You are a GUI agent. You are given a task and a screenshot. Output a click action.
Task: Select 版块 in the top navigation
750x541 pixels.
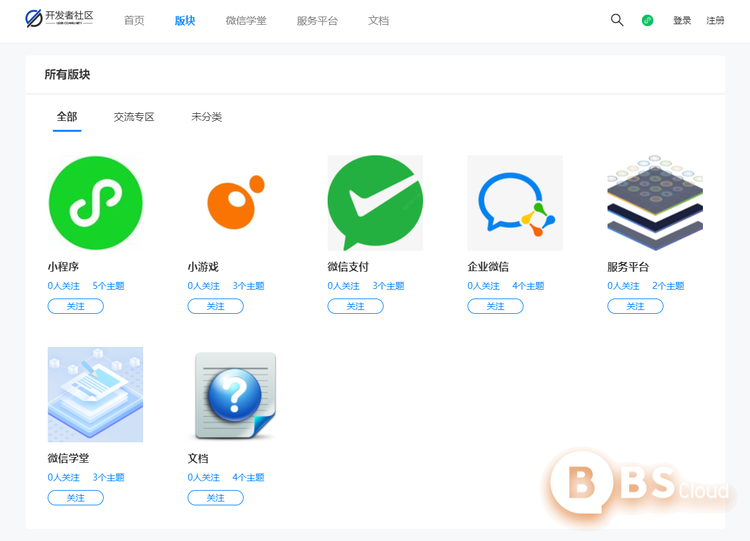tap(185, 21)
